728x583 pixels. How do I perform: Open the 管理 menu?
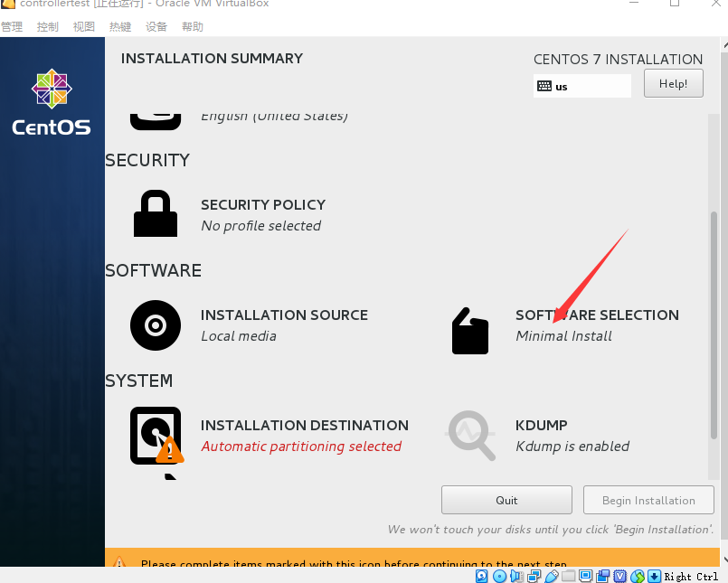(12, 26)
